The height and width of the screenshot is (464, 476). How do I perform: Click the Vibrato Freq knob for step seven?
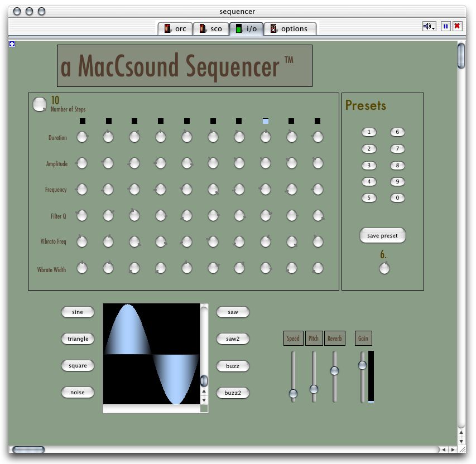pos(239,242)
